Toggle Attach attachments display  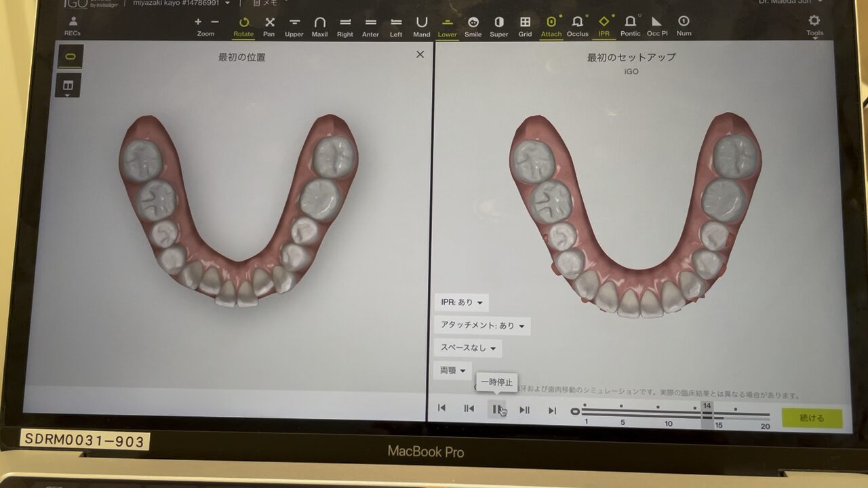point(551,27)
